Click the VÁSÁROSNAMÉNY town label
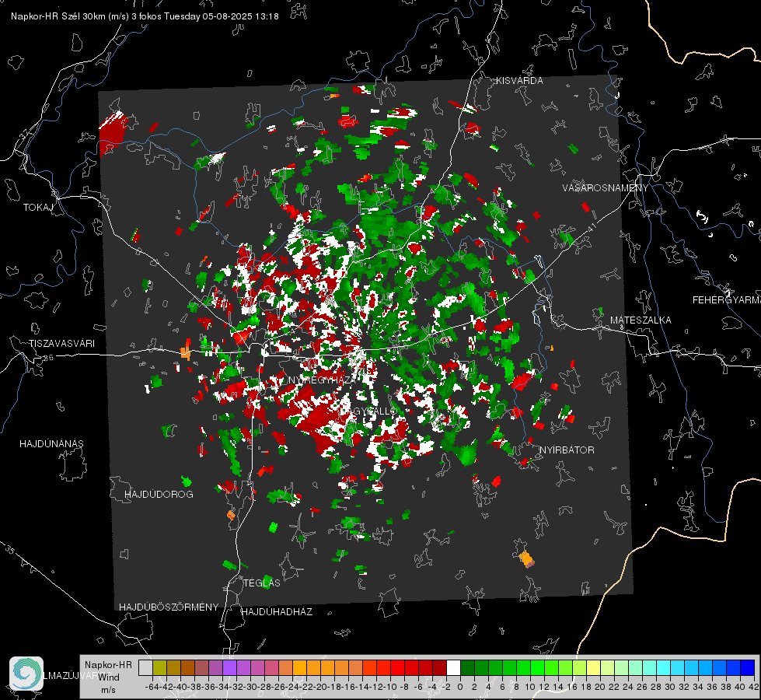 click(x=606, y=188)
